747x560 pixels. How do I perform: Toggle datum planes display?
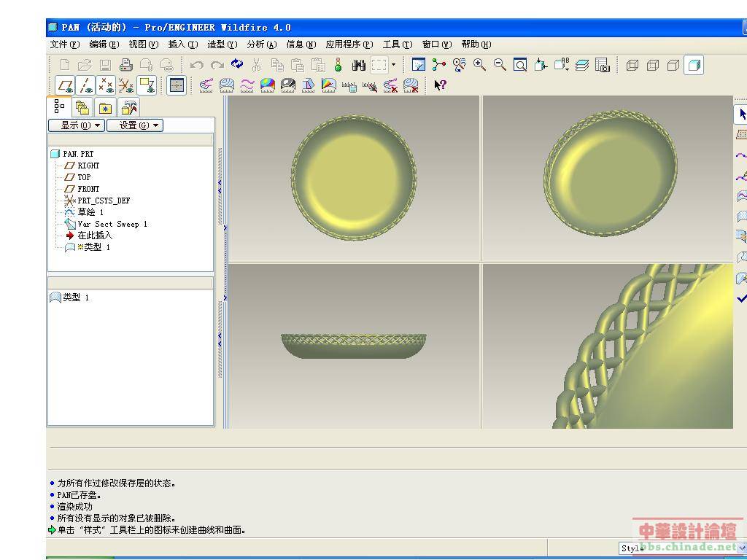(65, 85)
